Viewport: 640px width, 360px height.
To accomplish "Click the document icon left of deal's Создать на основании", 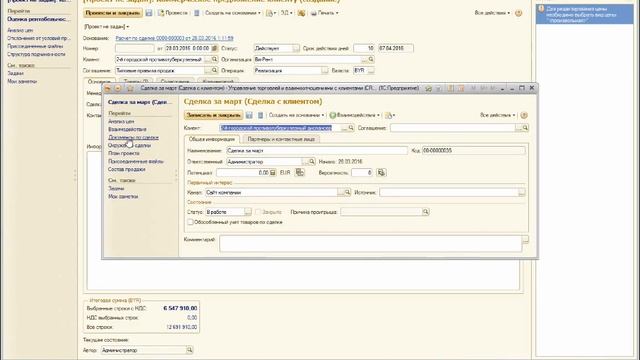I will tap(260, 115).
